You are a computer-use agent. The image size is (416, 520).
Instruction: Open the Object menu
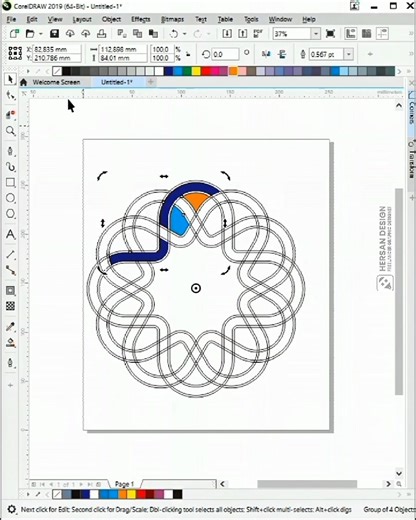(x=111, y=19)
